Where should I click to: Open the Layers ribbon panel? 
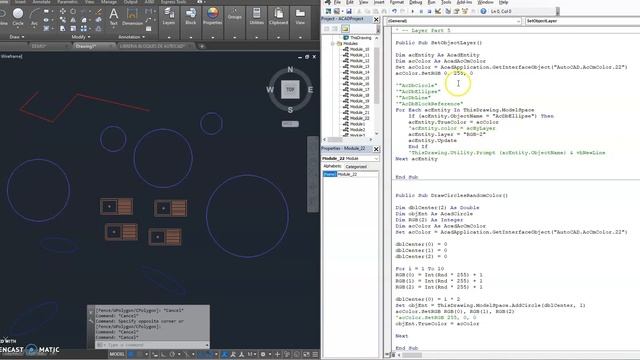(x=169, y=16)
